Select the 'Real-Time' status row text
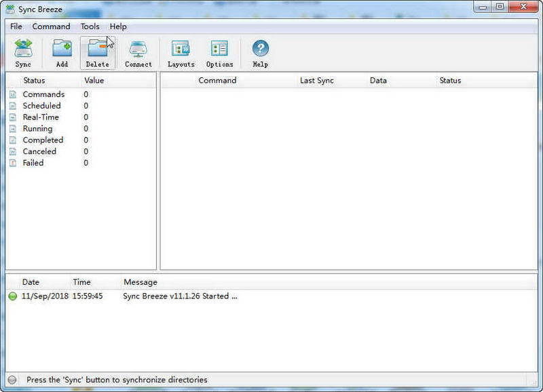 (x=41, y=117)
